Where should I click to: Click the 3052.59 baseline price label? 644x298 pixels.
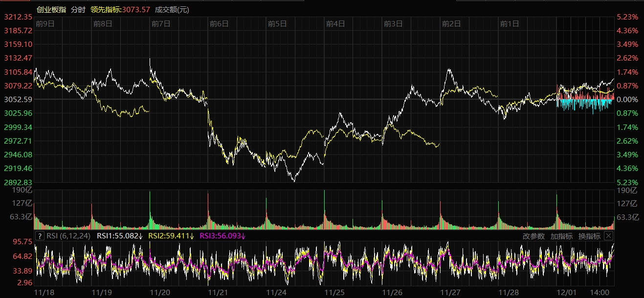point(18,99)
